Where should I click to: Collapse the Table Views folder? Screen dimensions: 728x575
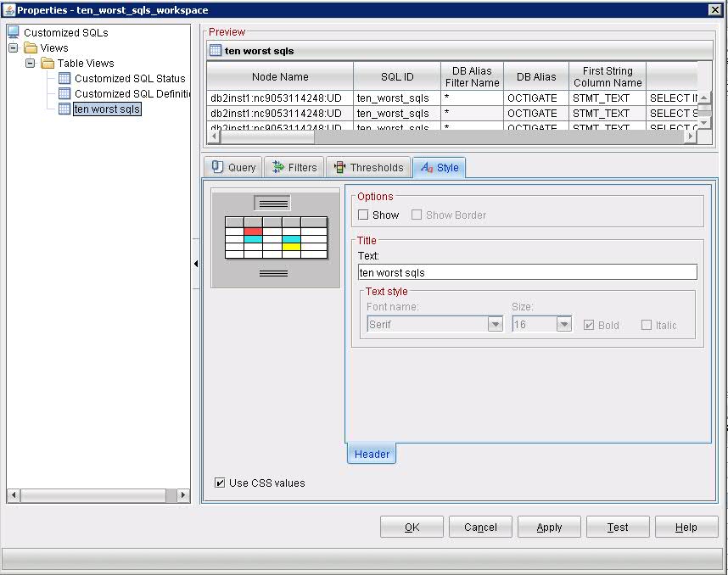(30, 63)
